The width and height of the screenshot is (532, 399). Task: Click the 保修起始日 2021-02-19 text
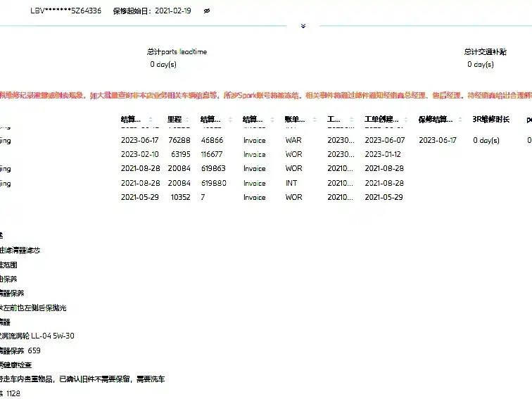(x=152, y=11)
